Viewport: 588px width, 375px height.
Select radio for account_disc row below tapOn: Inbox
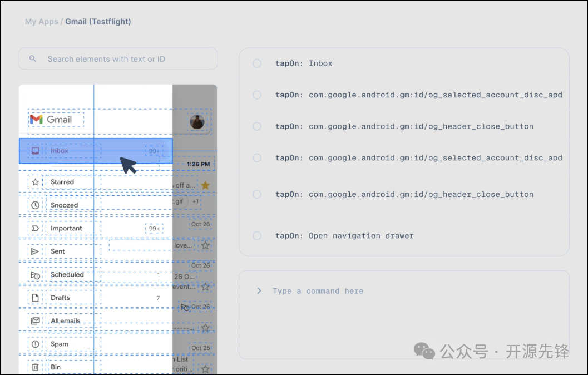pyautogui.click(x=257, y=95)
